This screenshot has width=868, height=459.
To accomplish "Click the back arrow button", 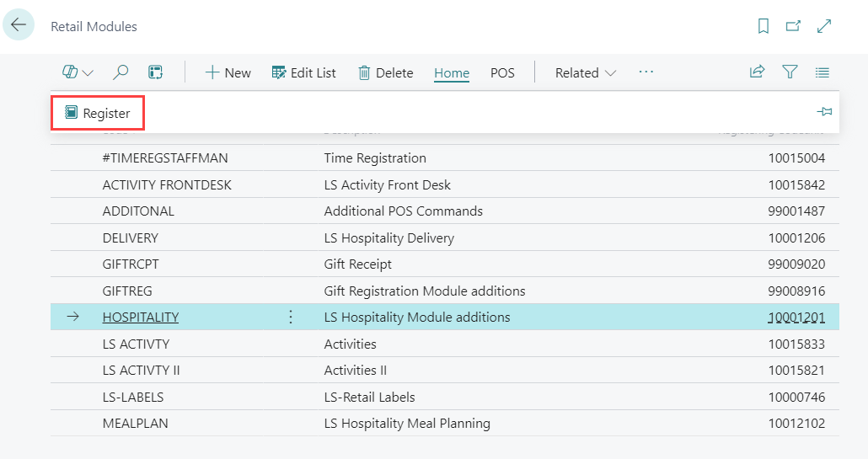I will coord(19,25).
